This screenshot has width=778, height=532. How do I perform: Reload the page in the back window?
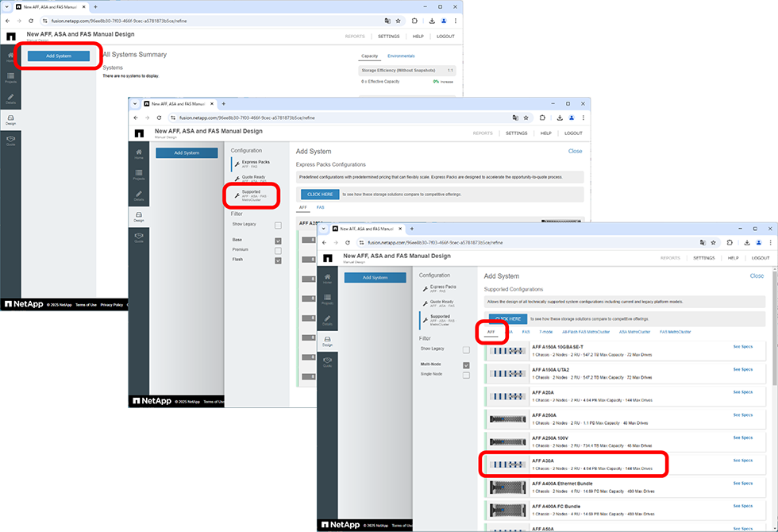[x=31, y=21]
